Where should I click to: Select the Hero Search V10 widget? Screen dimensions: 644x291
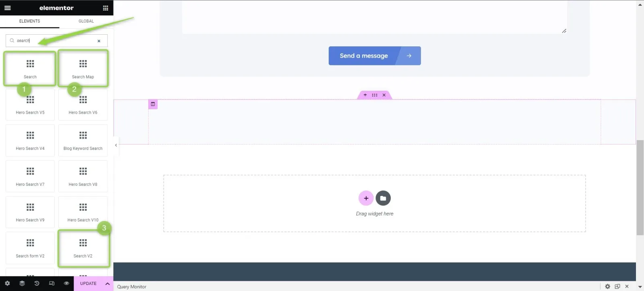(83, 212)
